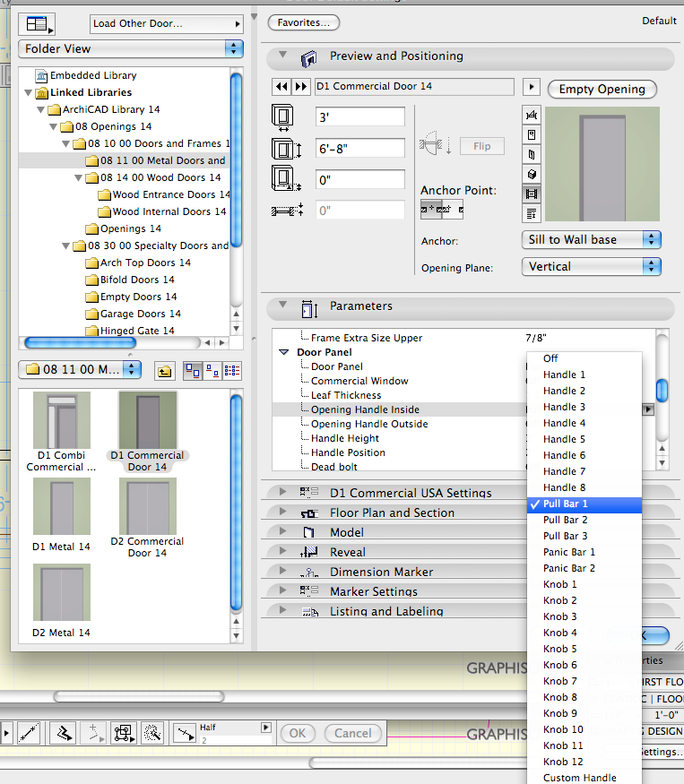Open the Load Other Door menu
The height and width of the screenshot is (784, 684).
click(x=166, y=23)
